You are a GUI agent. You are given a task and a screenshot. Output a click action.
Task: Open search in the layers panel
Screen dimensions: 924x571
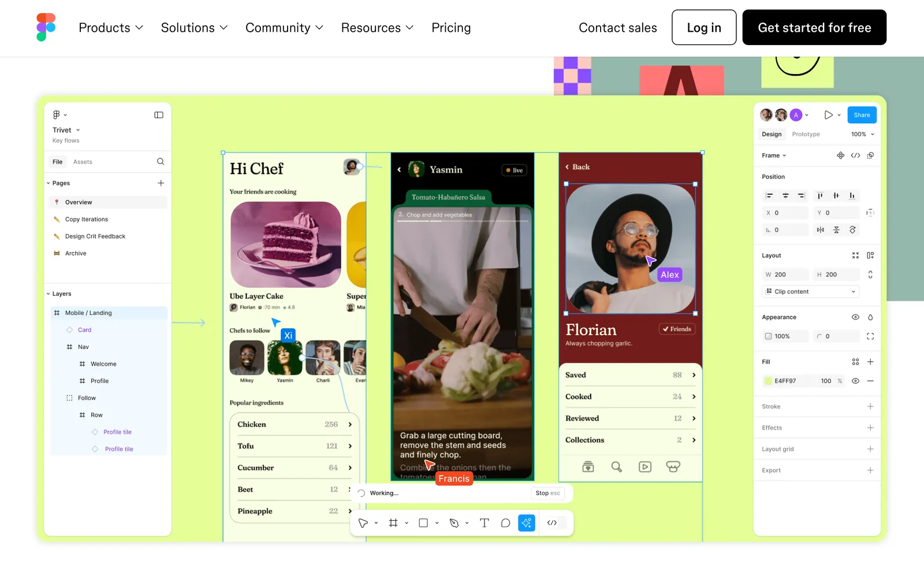tap(160, 162)
